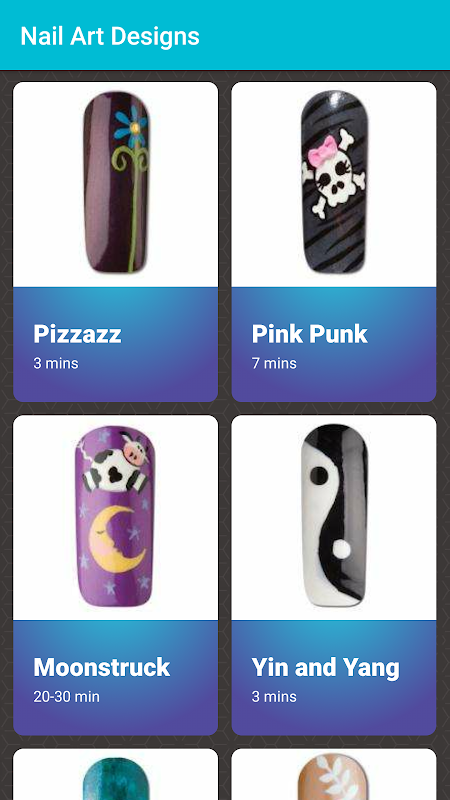Open the Pizzazz flower nail image
450x800 pixels.
coord(115,184)
